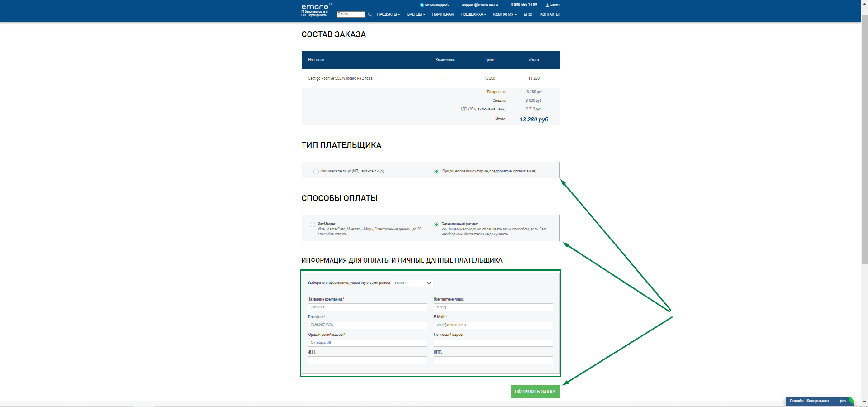Click the Контактное лицо field
Viewport: 868px width, 407px height.
pos(493,307)
